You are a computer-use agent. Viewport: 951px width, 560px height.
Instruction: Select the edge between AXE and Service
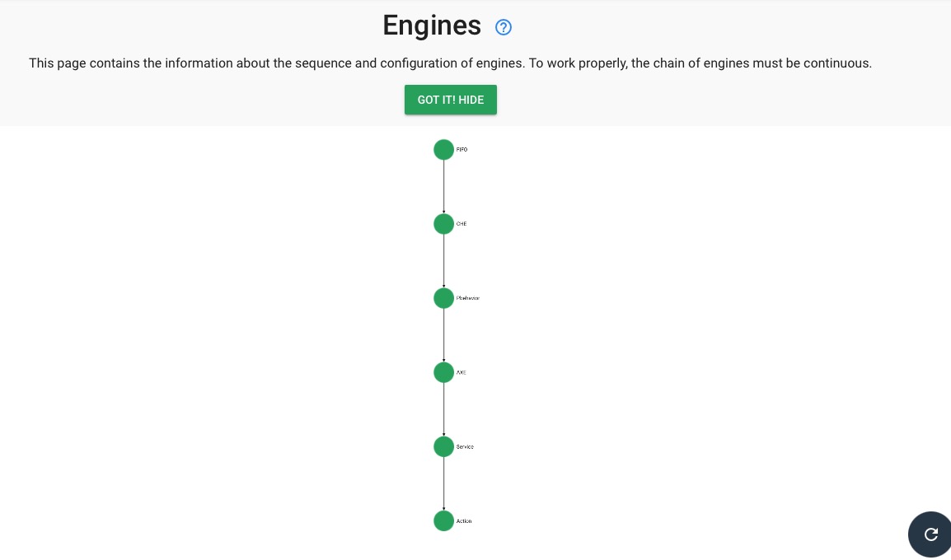point(443,409)
